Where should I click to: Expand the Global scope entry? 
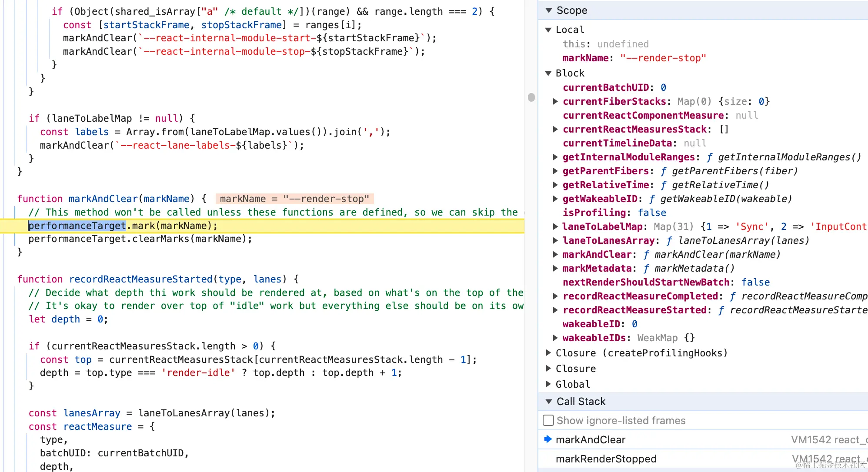click(548, 384)
